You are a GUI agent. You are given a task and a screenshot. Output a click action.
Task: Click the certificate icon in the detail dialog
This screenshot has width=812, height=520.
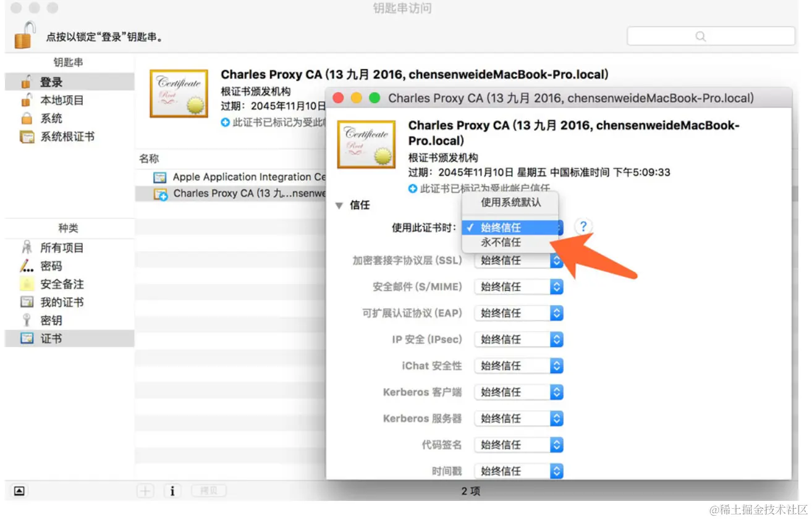366,145
